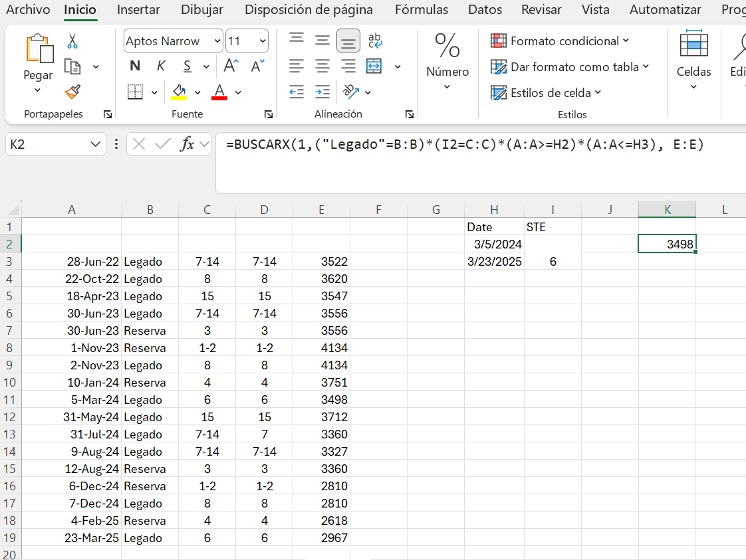
Task: Open the font size 11 dropdown
Action: click(x=262, y=41)
